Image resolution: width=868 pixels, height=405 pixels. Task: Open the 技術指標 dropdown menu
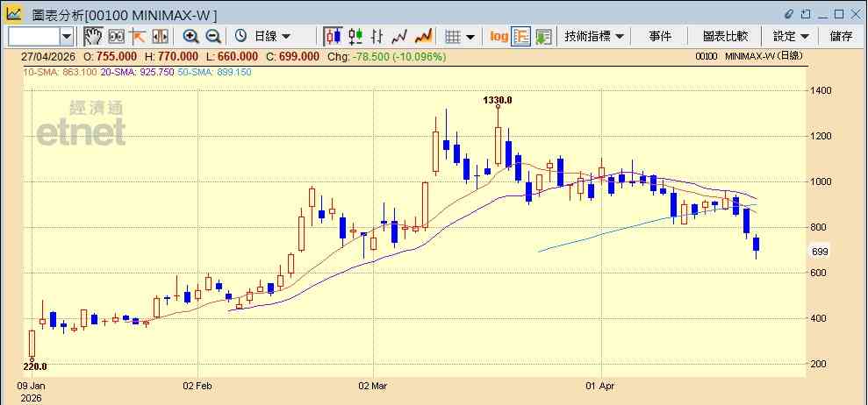click(x=594, y=37)
